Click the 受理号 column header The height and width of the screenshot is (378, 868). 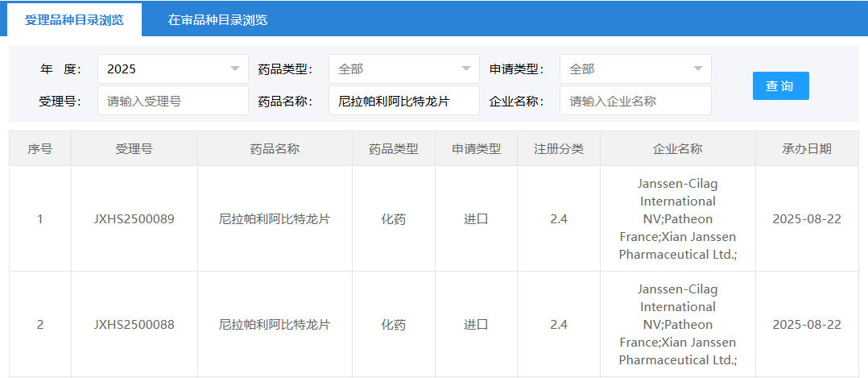point(134,148)
